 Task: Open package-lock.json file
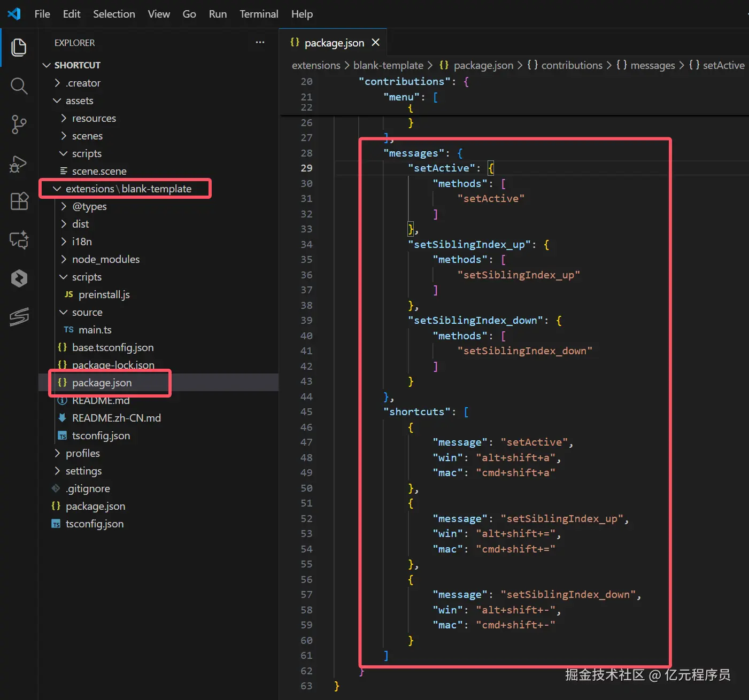[158, 365]
